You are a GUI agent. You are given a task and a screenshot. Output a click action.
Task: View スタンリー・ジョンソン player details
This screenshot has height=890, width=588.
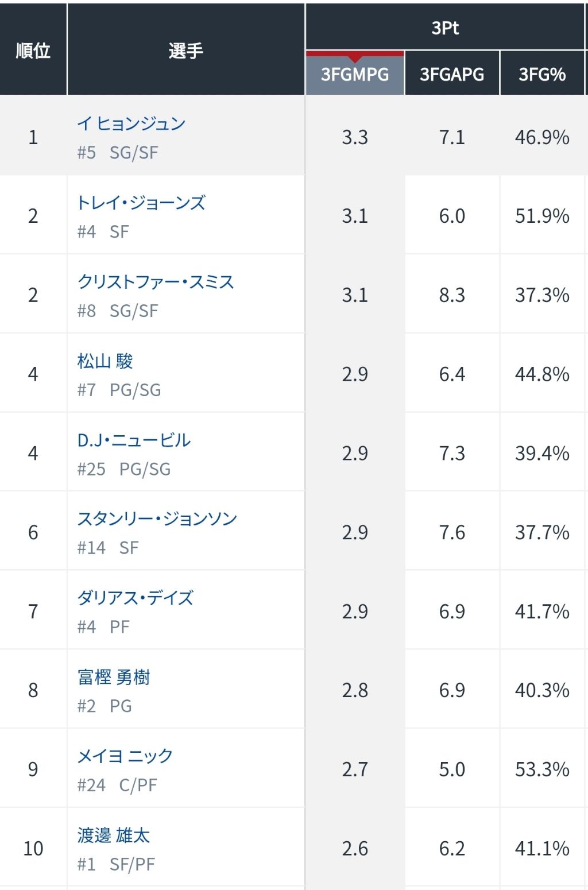[x=157, y=519]
